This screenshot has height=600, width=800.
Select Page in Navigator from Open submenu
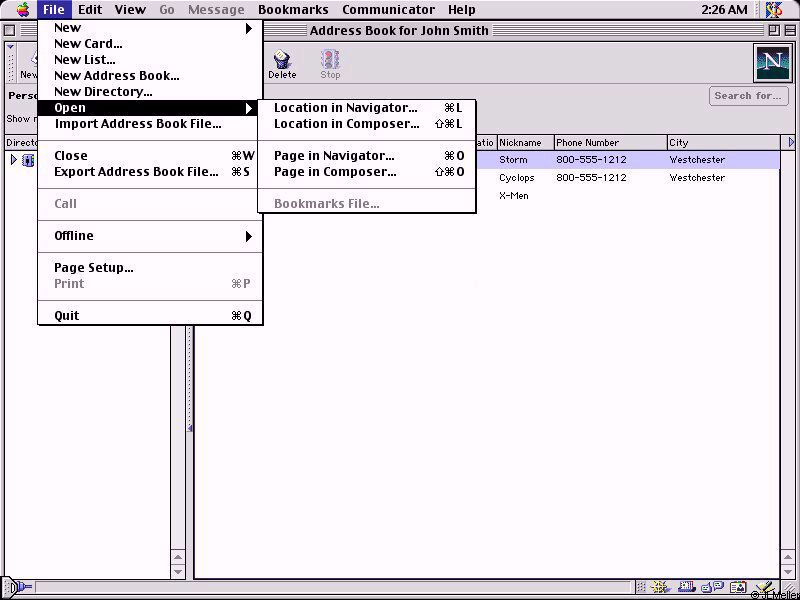click(x=334, y=156)
